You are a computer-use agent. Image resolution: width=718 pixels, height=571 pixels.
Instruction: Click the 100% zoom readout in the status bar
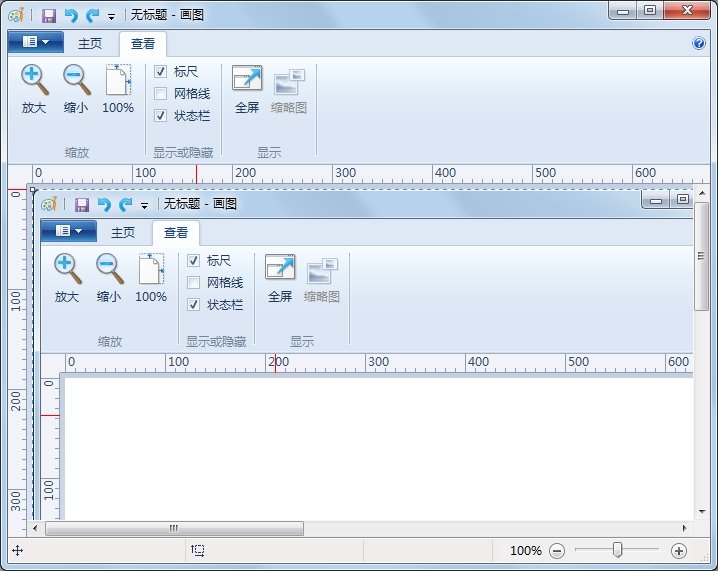click(526, 550)
